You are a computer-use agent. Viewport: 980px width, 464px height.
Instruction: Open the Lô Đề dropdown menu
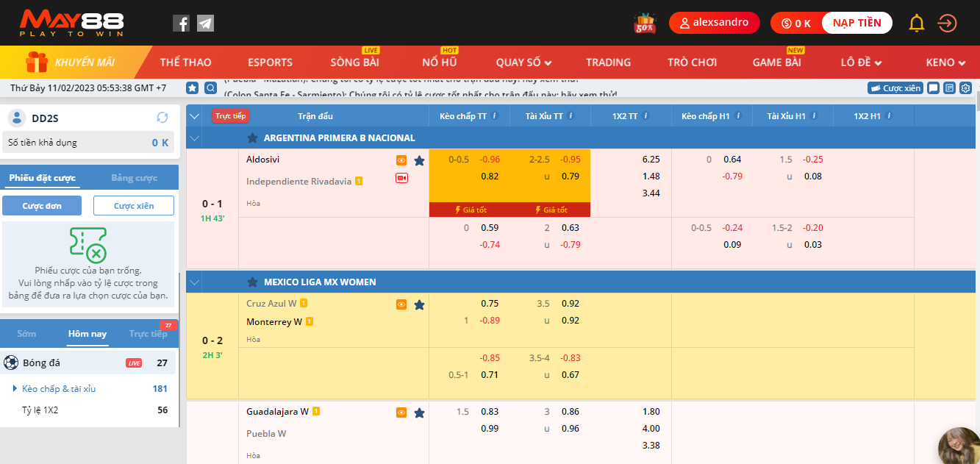click(x=861, y=63)
